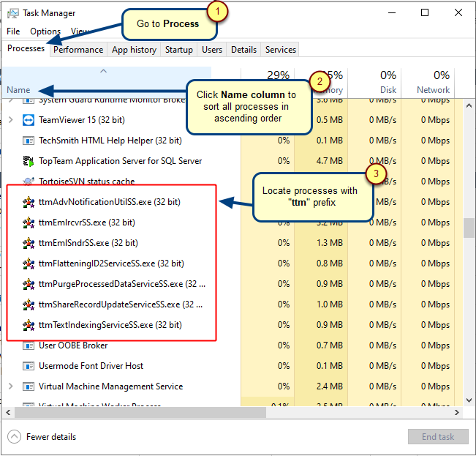Viewport: 476px width, 456px height.
Task: Click the vertical scrollbar thumb
Action: tap(469, 228)
